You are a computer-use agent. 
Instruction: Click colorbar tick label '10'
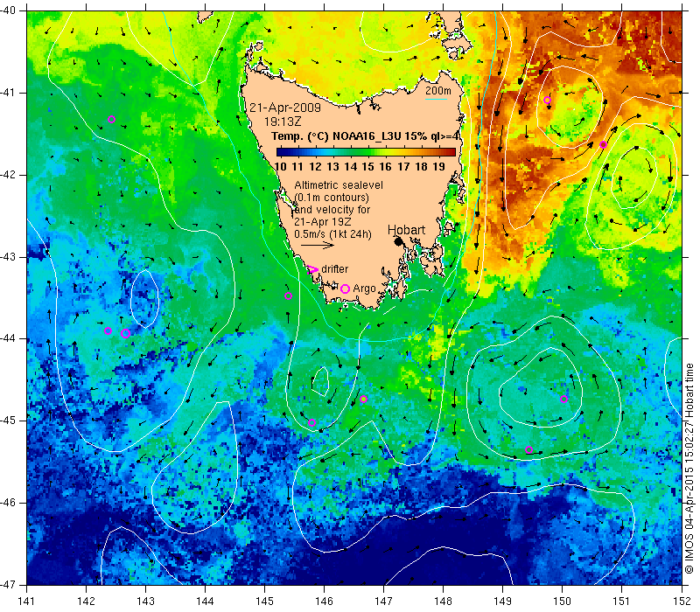pyautogui.click(x=280, y=166)
